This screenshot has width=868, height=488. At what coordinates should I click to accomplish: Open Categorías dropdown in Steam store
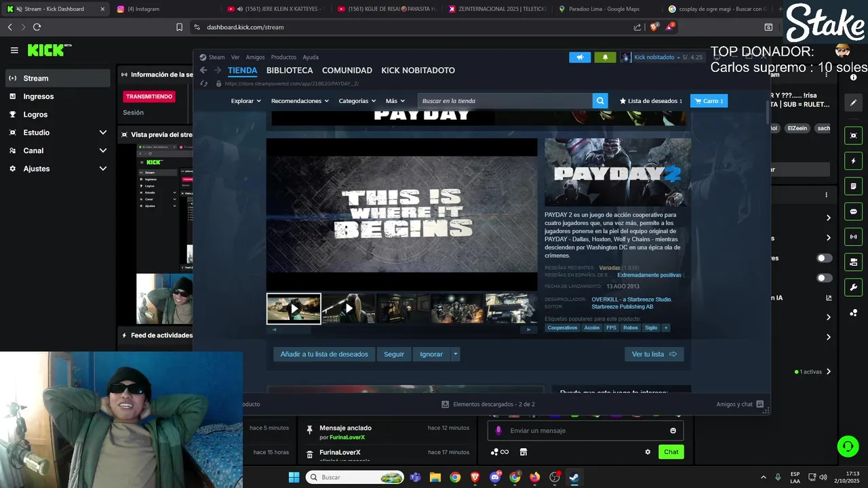(x=357, y=101)
